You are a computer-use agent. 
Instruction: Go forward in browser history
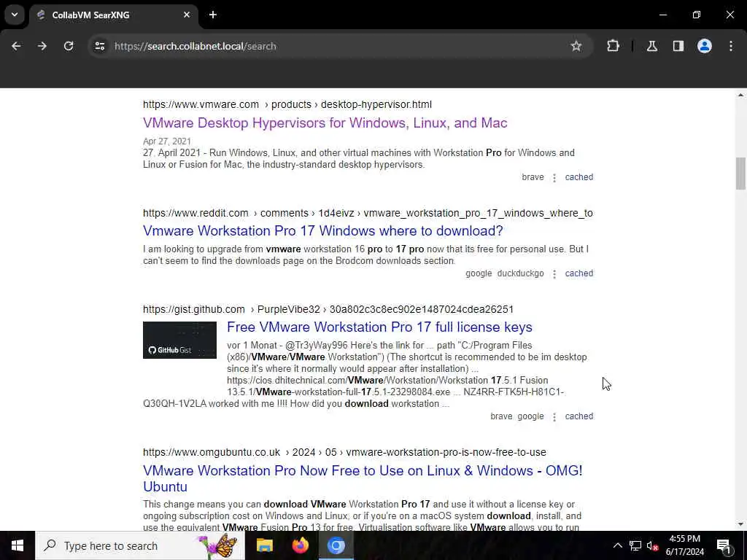click(42, 46)
